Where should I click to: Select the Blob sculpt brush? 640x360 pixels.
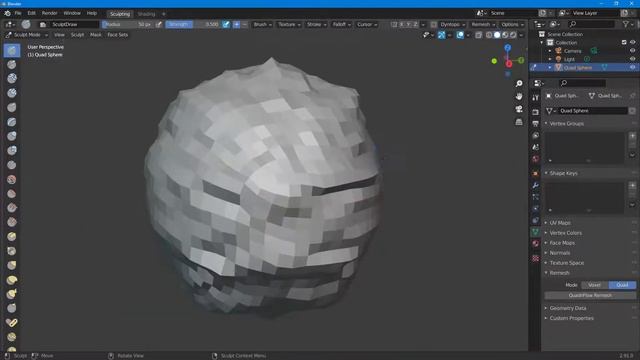point(12,150)
